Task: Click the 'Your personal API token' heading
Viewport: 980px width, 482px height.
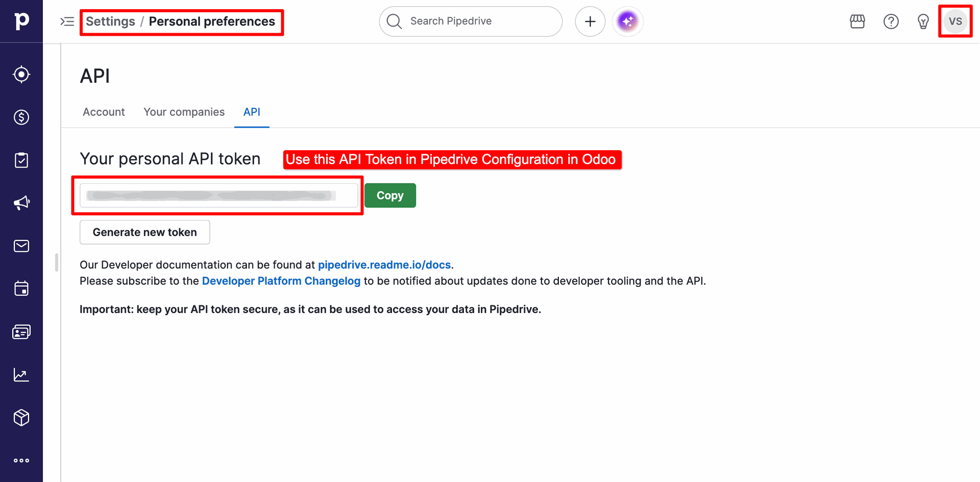Action: pyautogui.click(x=170, y=159)
